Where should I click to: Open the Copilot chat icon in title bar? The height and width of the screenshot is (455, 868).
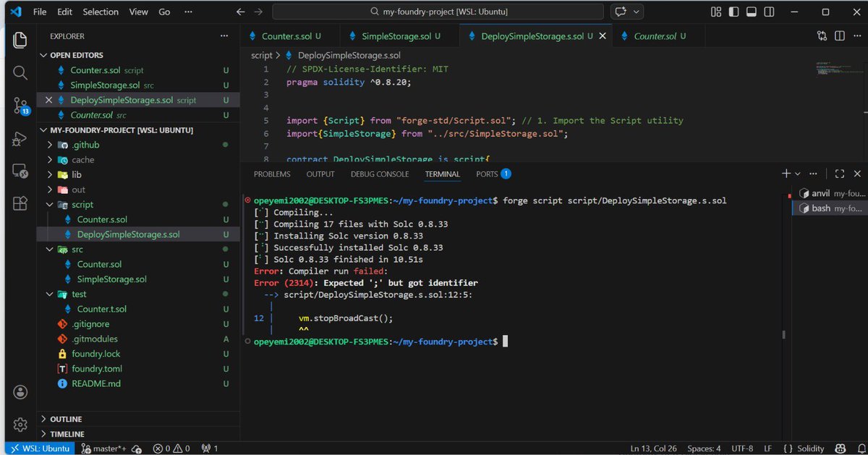pyautogui.click(x=621, y=12)
